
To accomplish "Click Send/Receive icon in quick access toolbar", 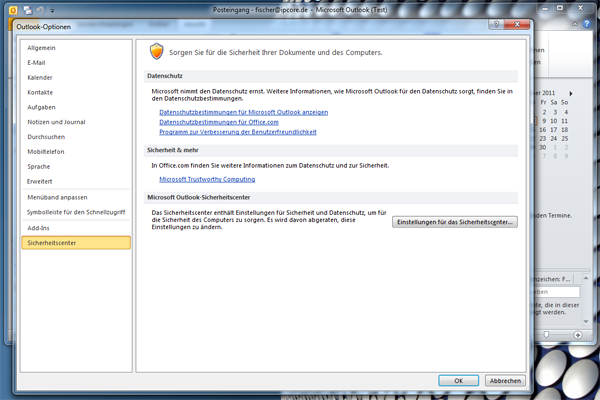I will pyautogui.click(x=28, y=10).
